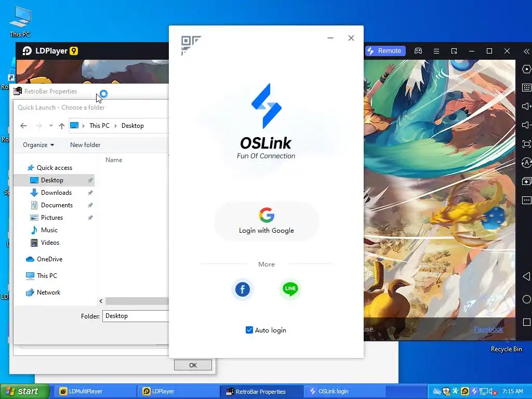The width and height of the screenshot is (532, 399).
Task: Sort by the Name column header
Action: pyautogui.click(x=114, y=160)
